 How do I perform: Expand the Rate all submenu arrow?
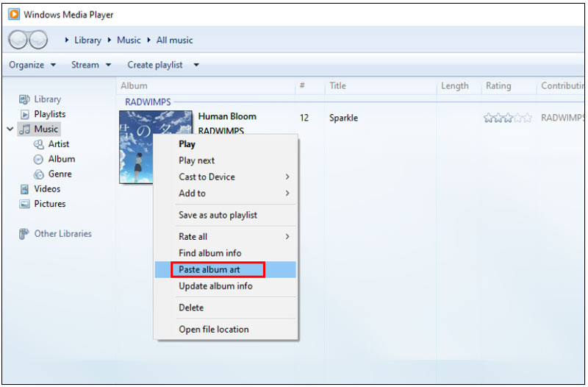click(x=287, y=236)
